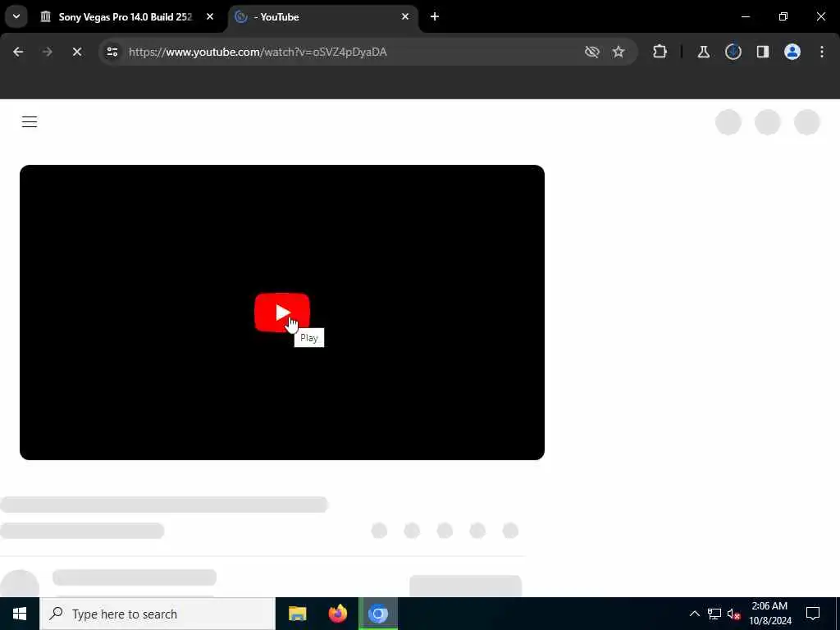
Task: Open the Windows Start menu
Action: point(20,614)
